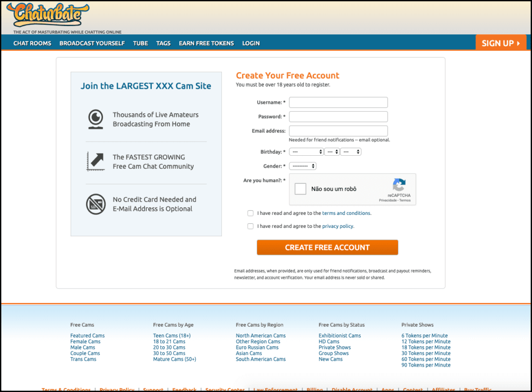This screenshot has height=392, width=532.
Task: Click the Chaturbate logo
Action: click(x=48, y=15)
